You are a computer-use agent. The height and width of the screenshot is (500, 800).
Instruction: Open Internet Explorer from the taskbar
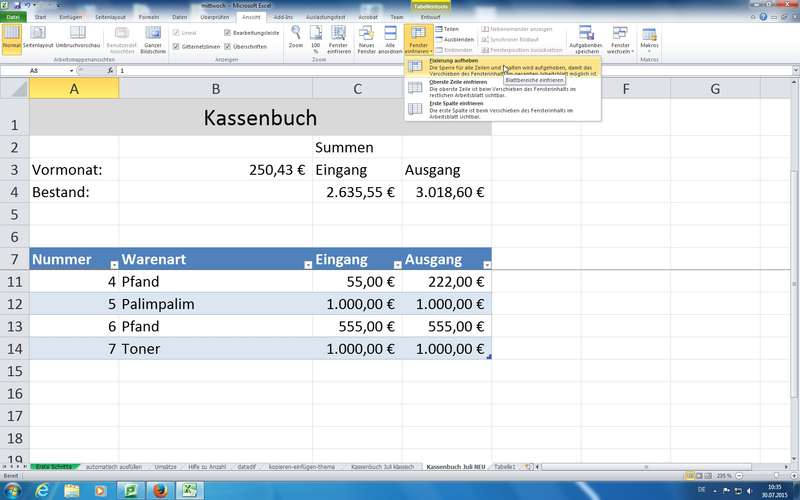(x=42, y=491)
